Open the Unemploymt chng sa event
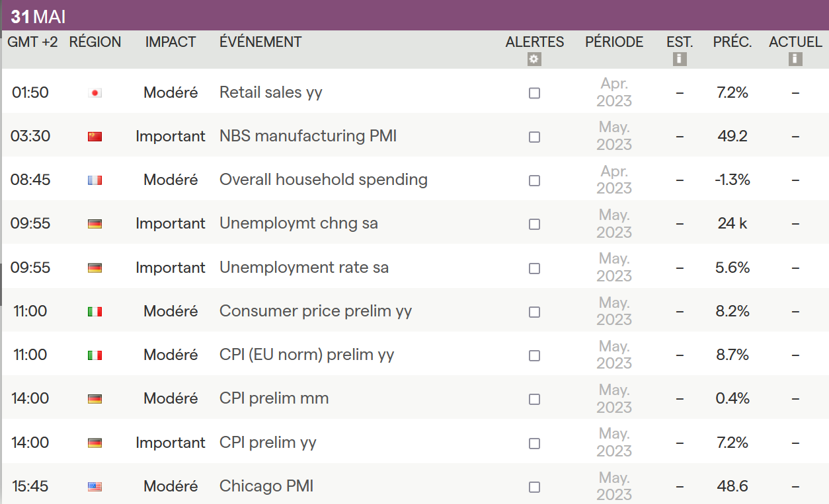Screen dimensions: 829x504 [x=298, y=223]
